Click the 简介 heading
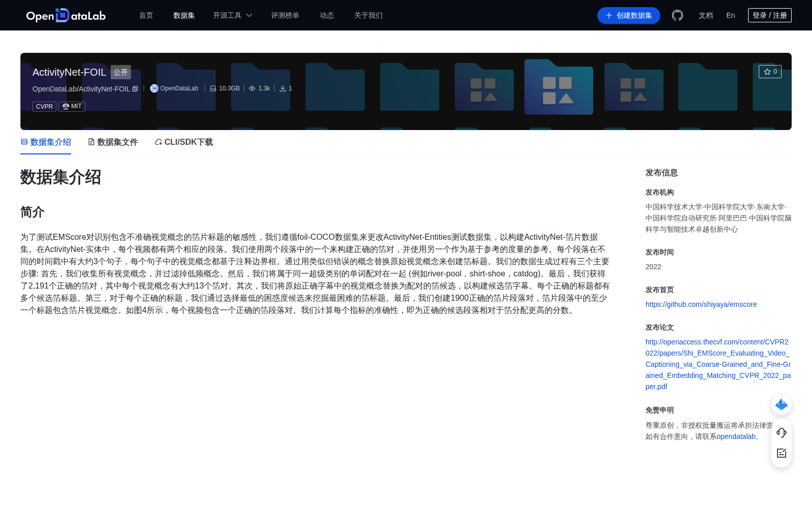This screenshot has width=812, height=508. point(32,212)
